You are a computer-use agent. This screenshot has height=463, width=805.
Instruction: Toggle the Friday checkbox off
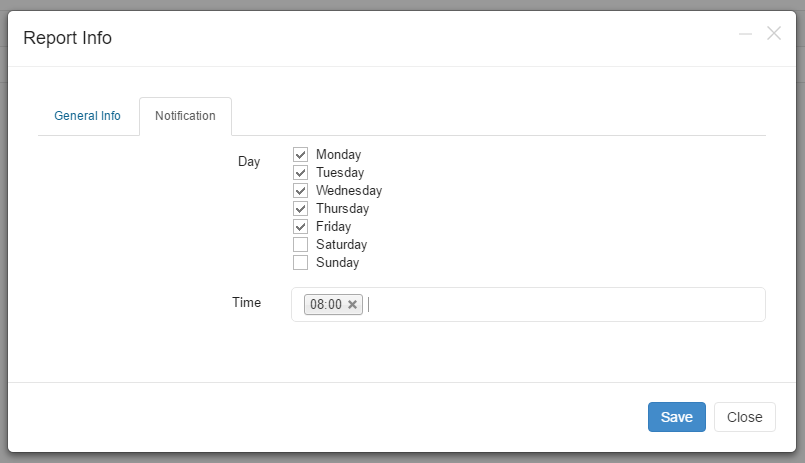[300, 226]
